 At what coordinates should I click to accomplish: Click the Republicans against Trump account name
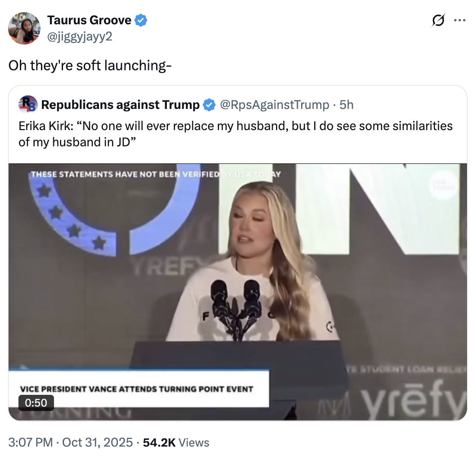pyautogui.click(x=120, y=105)
